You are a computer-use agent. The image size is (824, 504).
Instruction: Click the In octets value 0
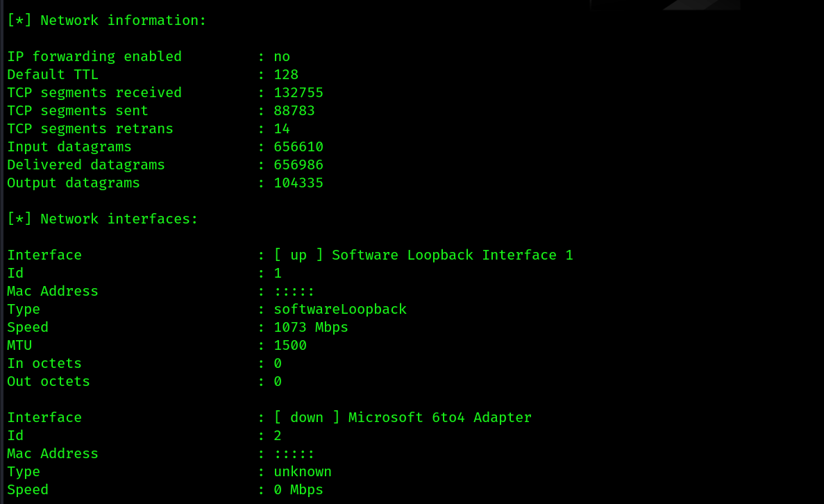(278, 363)
